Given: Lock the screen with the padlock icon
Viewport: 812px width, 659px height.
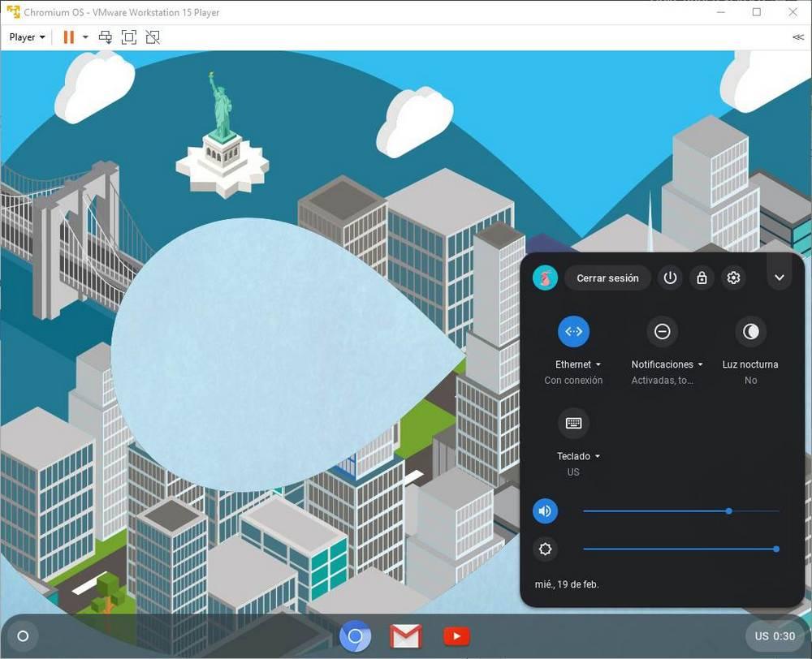Looking at the screenshot, I should pos(702,278).
